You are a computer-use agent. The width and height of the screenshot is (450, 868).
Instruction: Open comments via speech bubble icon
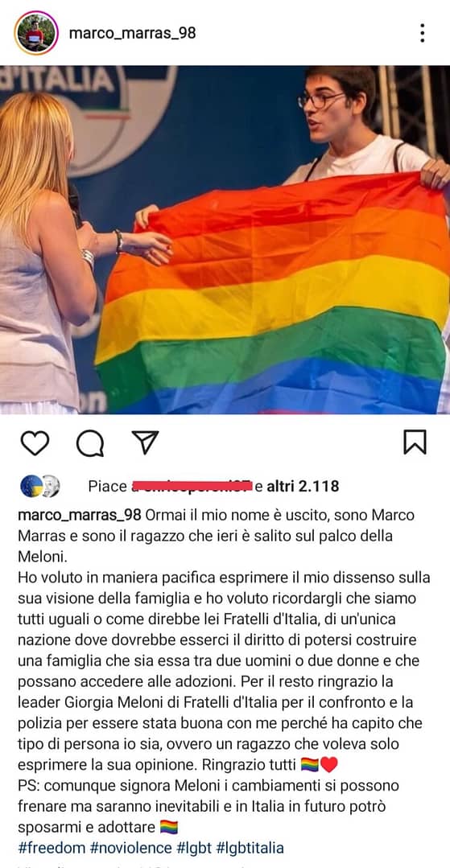point(90,443)
